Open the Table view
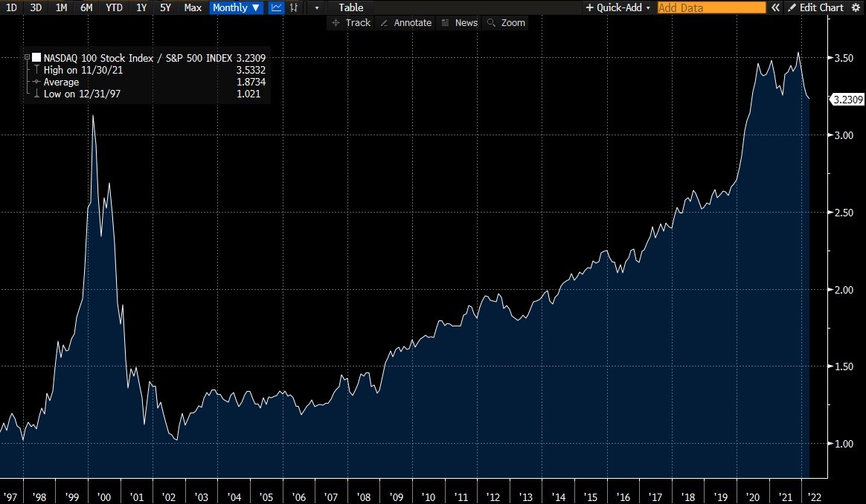The width and height of the screenshot is (866, 504). (x=351, y=7)
